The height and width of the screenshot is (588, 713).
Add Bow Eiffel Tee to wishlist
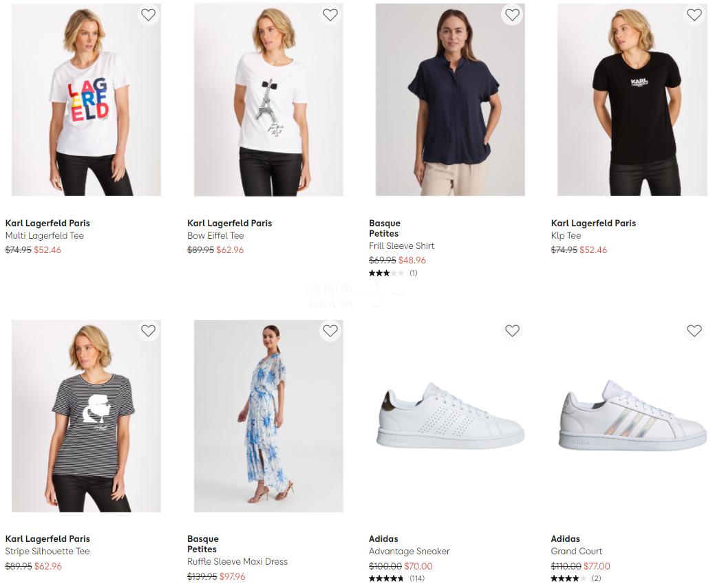click(x=330, y=15)
